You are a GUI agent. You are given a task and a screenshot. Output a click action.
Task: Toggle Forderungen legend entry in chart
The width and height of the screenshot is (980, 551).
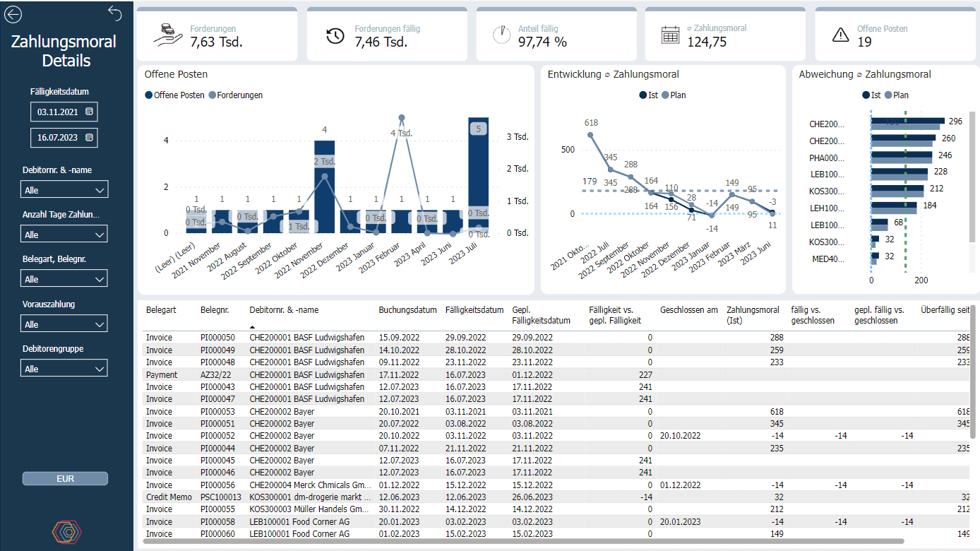click(236, 95)
